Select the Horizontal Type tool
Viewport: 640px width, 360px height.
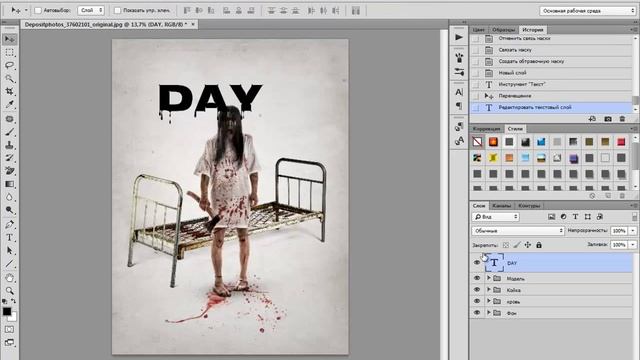tap(9, 238)
